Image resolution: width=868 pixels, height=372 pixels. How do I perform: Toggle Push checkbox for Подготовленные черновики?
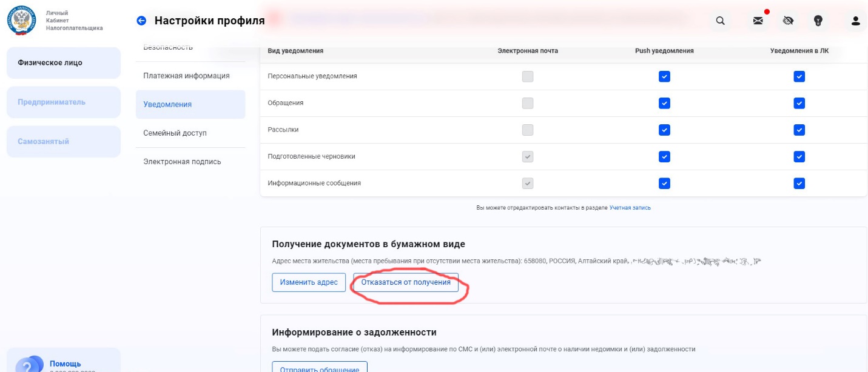coord(664,156)
